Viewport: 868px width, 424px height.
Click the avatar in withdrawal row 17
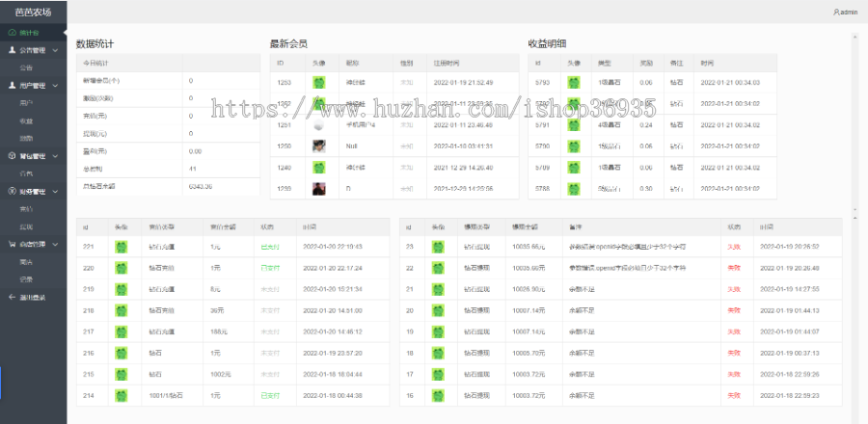pos(439,374)
